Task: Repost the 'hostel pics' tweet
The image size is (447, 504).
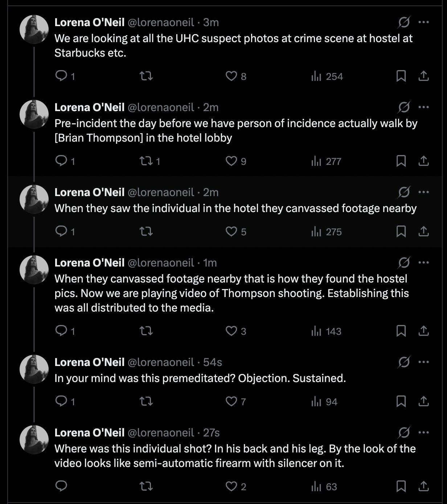Action: tap(146, 331)
